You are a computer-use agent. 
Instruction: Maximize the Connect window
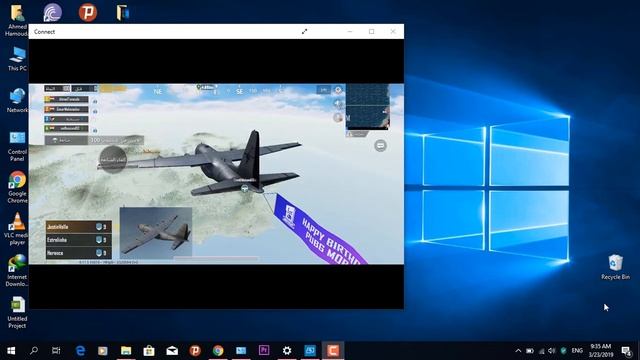(371, 31)
